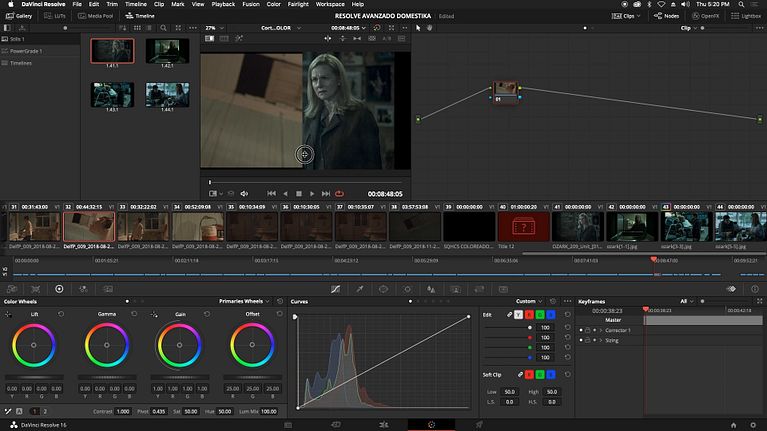Open the Blur palette icon
This screenshot has height=431, width=767.
tap(431, 289)
